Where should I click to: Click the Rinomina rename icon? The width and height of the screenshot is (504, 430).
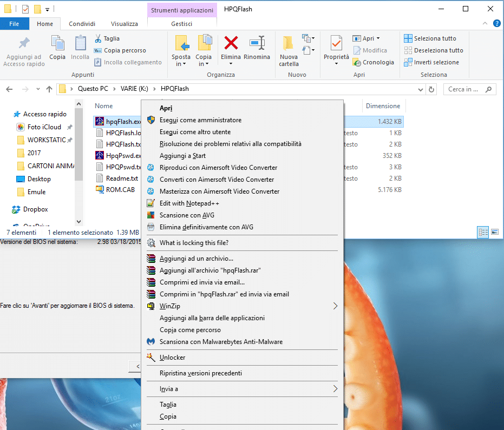point(257,43)
